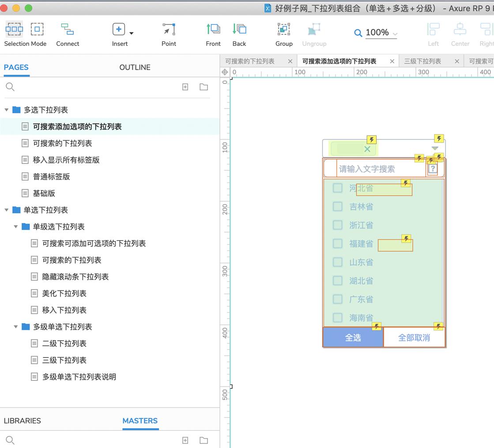The width and height of the screenshot is (494, 448).
Task: Collapse the 多选下拉列表 folder
Action: (7, 110)
